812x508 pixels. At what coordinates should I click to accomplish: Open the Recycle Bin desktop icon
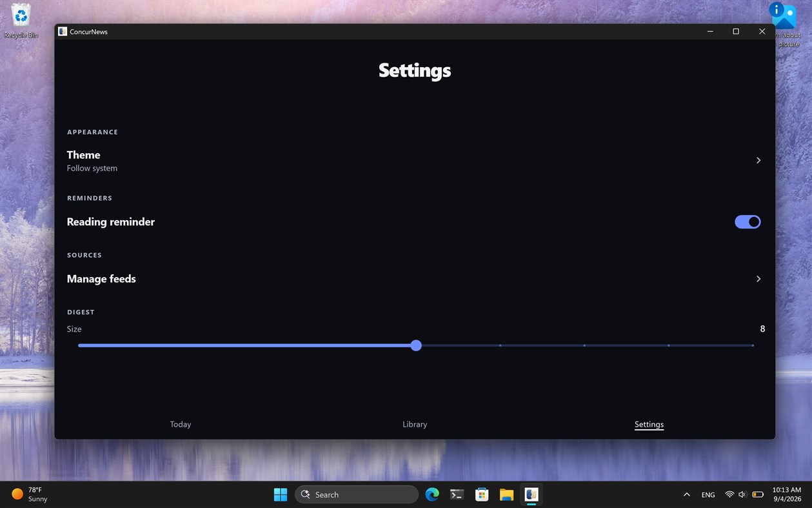[x=21, y=21]
